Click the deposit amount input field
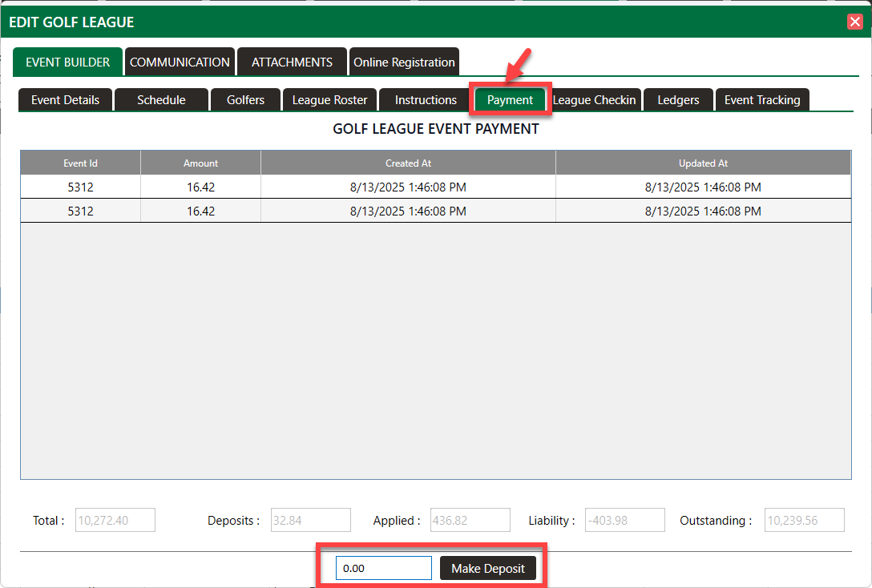This screenshot has width=872, height=588. [x=383, y=568]
